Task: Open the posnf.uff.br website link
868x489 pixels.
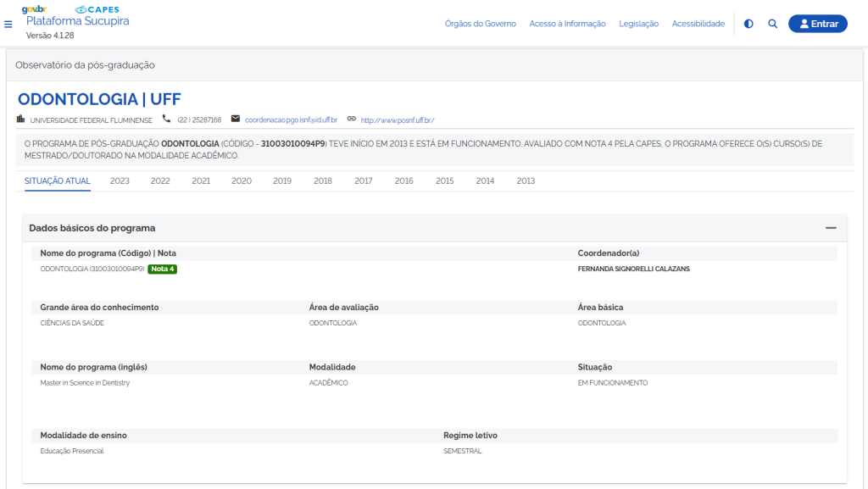Action: 398,120
